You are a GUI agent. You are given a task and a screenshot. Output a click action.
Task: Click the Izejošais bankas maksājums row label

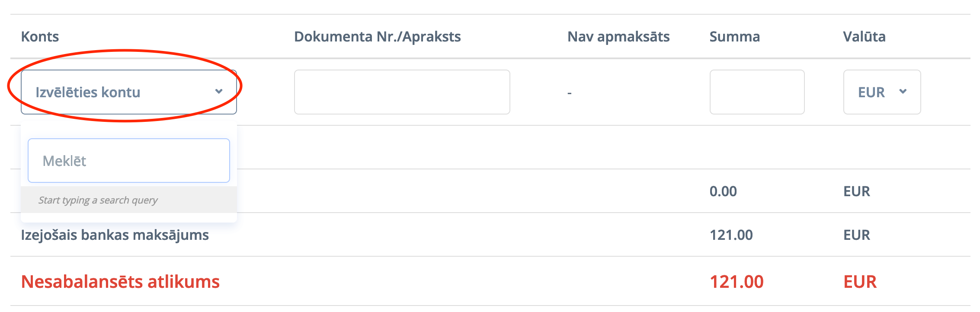(115, 235)
